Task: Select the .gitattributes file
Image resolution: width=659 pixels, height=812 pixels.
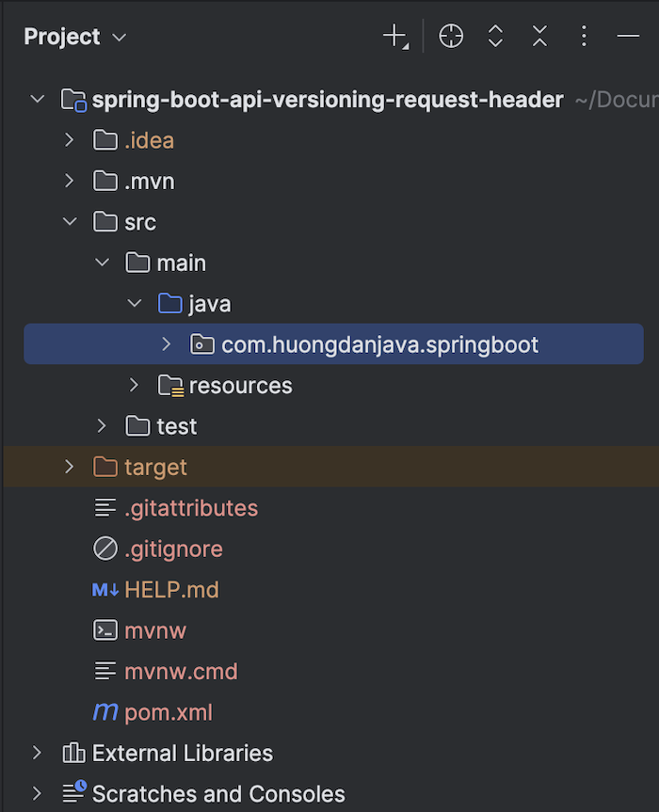Action: 190,508
